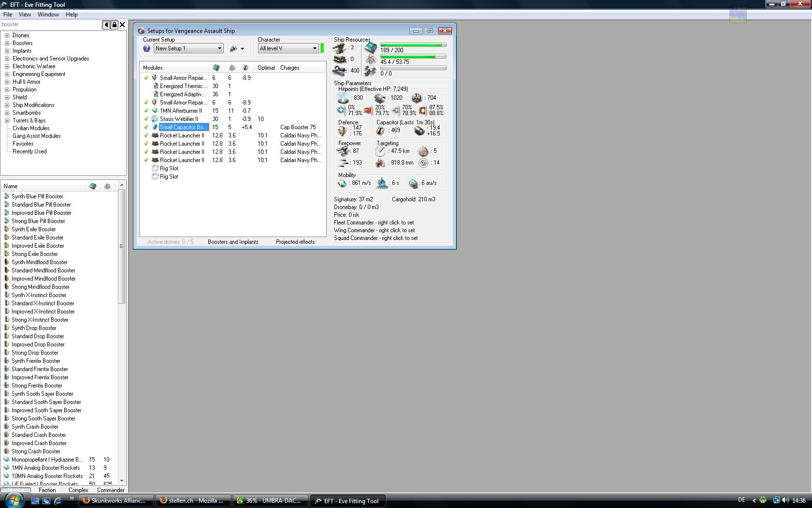Toggle the third Rocket Launcher II checkmark
This screenshot has height=508, width=812.
146,151
